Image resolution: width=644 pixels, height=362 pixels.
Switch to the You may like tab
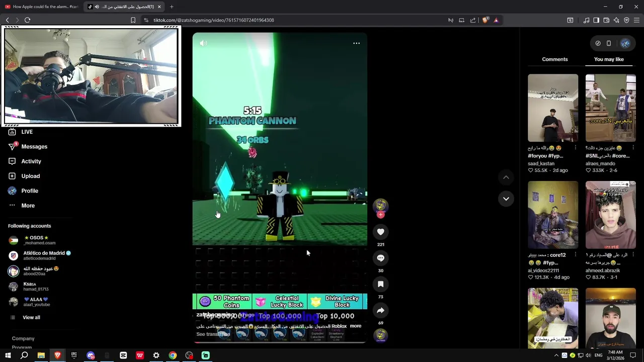[x=609, y=59]
